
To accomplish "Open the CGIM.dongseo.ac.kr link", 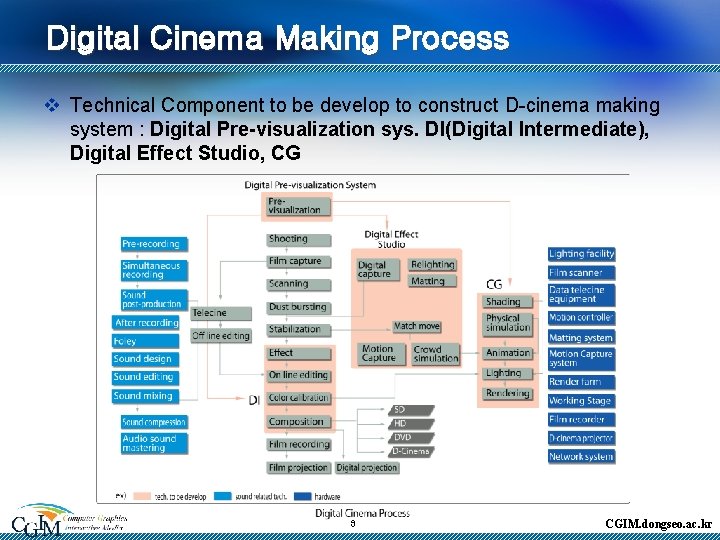I will click(x=658, y=523).
